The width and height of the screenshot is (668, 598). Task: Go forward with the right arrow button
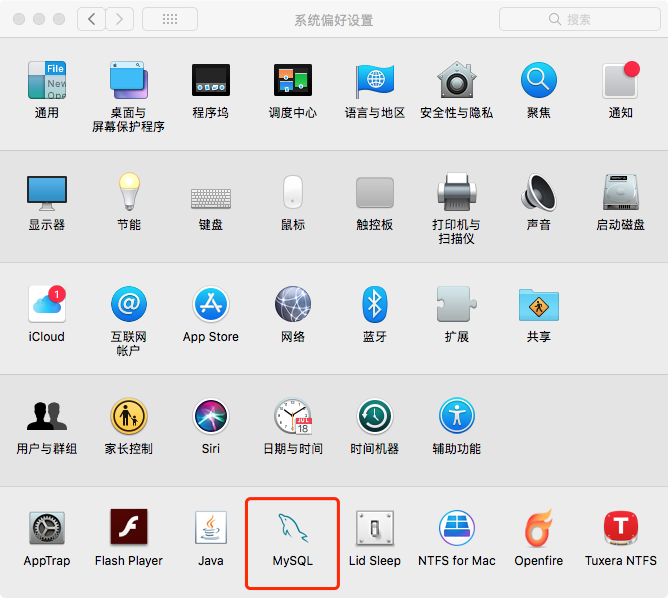(x=120, y=19)
